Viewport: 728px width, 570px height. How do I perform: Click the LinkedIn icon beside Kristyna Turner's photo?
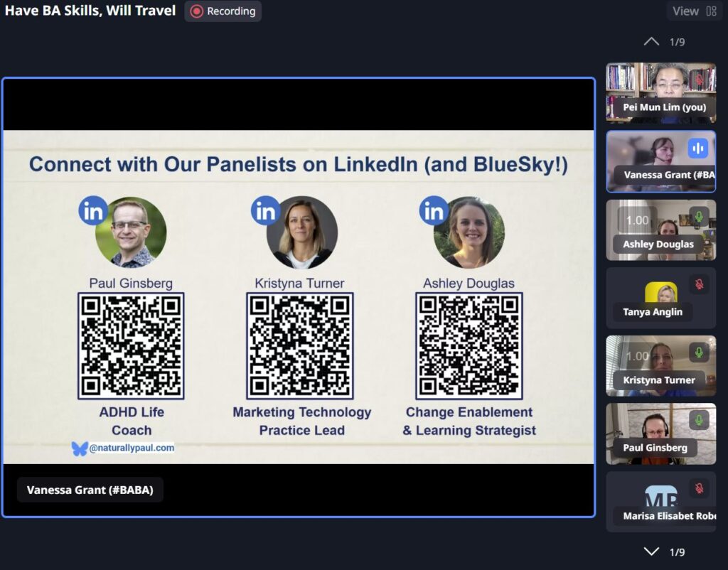(265, 211)
